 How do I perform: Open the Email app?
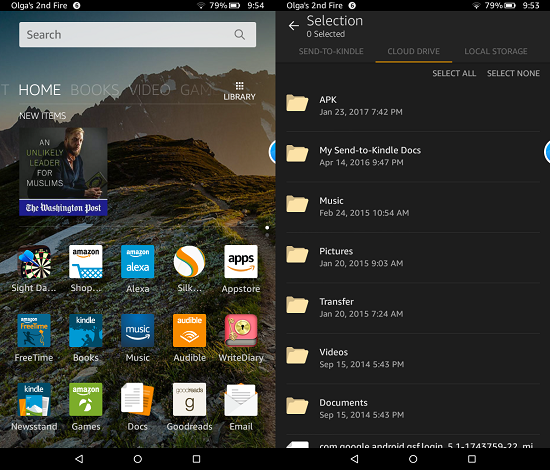241,400
